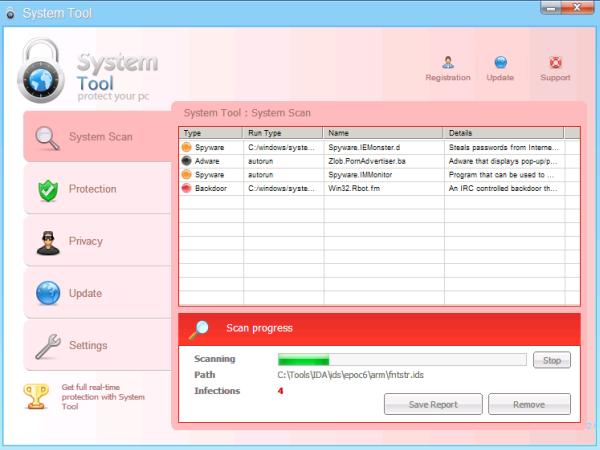
Task: Select the Win32.Rbot.fm entry
Action: coord(354,188)
